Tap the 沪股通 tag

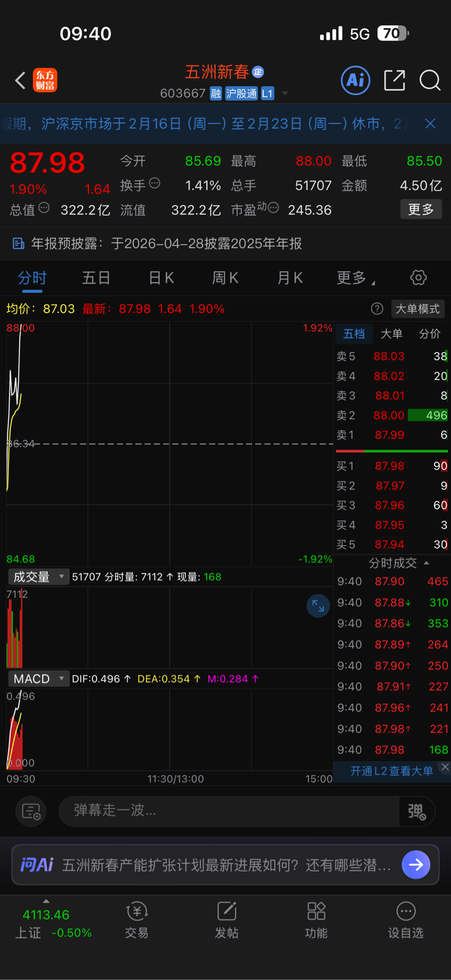click(241, 93)
